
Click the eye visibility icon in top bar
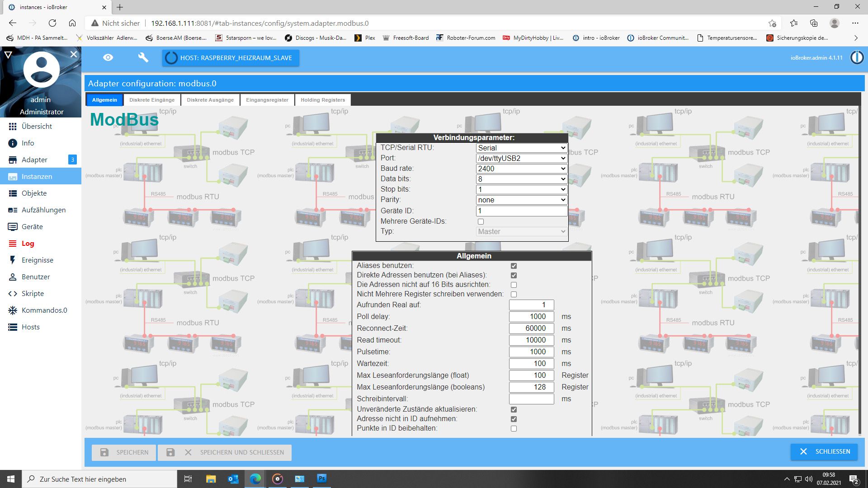click(x=108, y=57)
